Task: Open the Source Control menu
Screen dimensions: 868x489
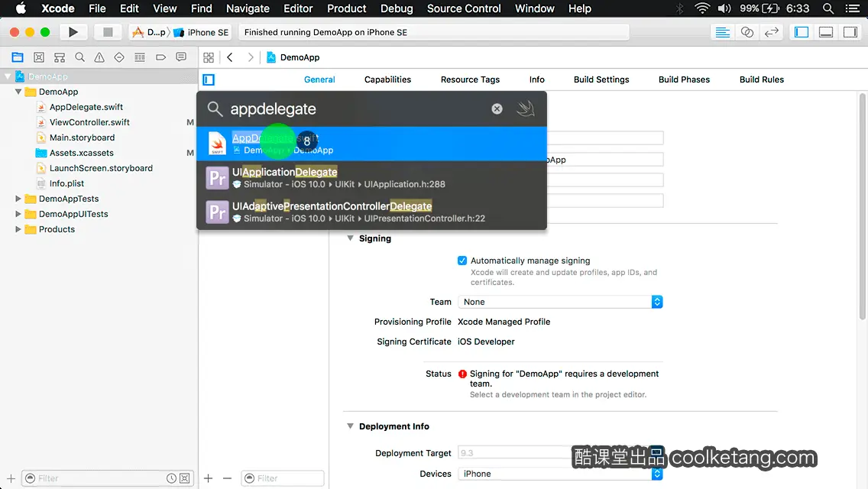Action: tap(464, 8)
